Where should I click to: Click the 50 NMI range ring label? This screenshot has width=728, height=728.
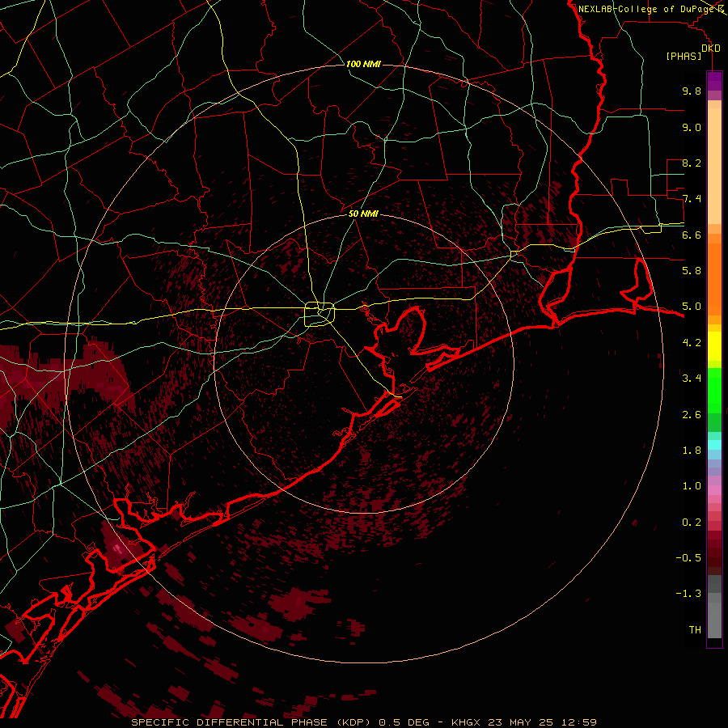363,214
